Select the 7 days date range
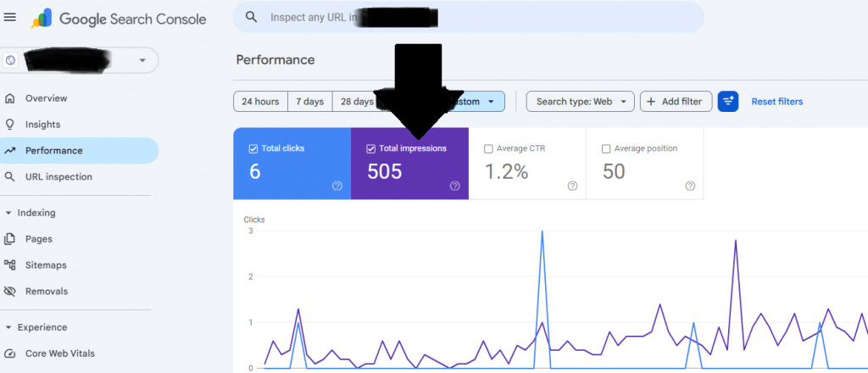Image resolution: width=868 pixels, height=373 pixels. (x=309, y=102)
